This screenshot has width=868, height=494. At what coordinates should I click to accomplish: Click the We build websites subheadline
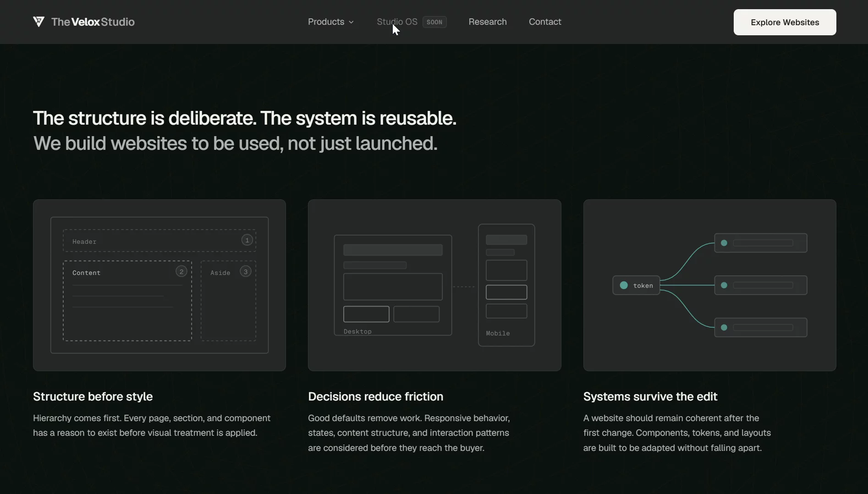(235, 143)
